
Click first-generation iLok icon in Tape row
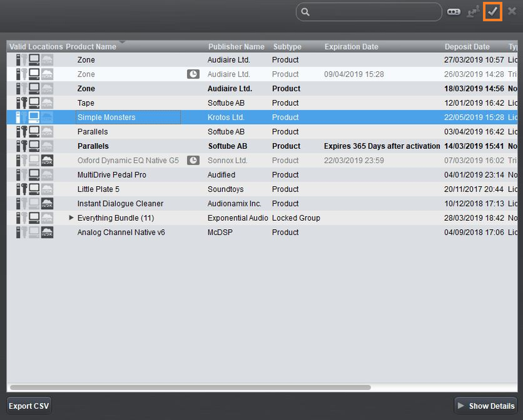[x=18, y=103]
